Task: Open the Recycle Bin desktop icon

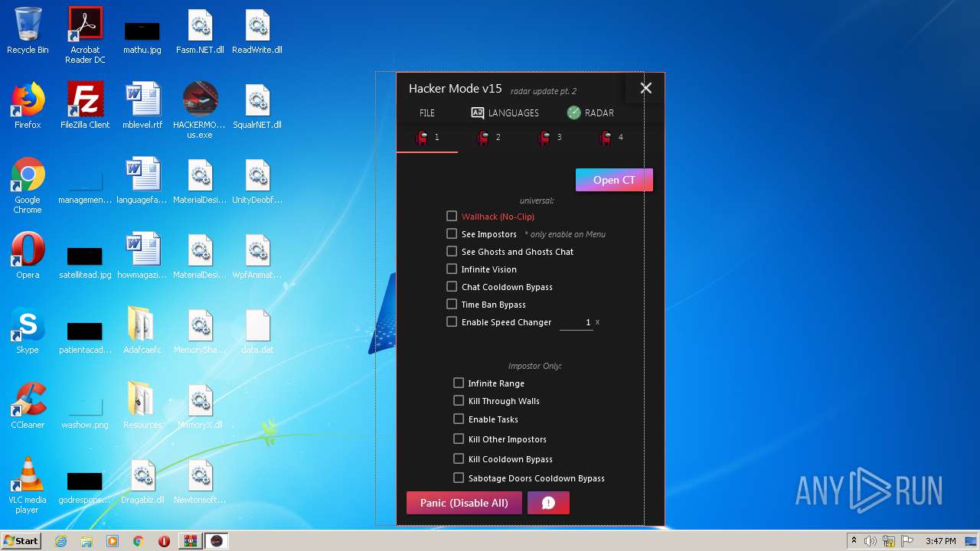Action: click(x=28, y=31)
